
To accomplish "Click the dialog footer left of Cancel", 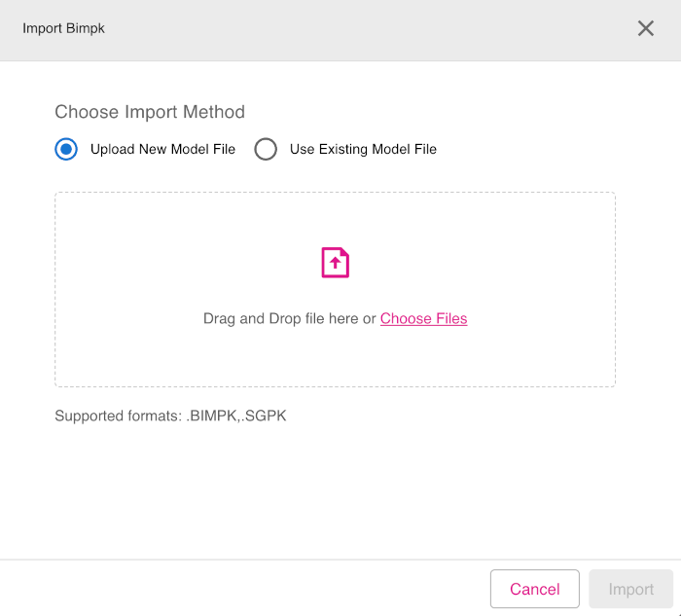I will click(243, 588).
